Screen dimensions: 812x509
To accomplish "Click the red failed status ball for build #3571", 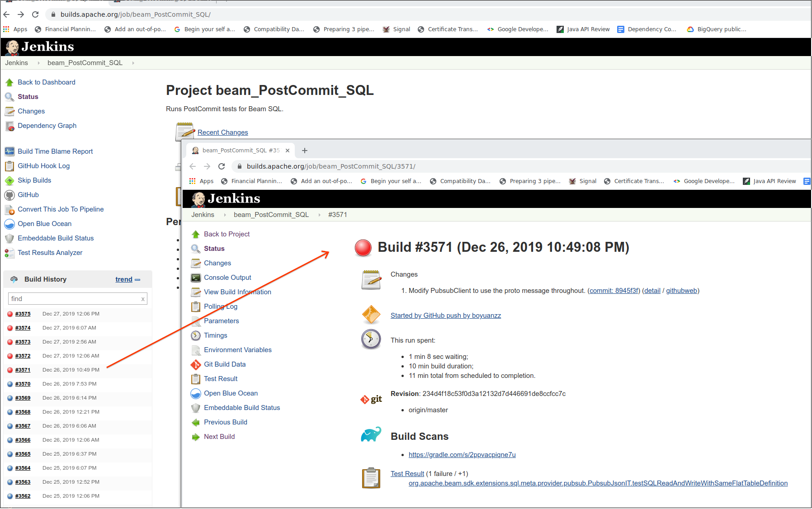I will tap(363, 248).
